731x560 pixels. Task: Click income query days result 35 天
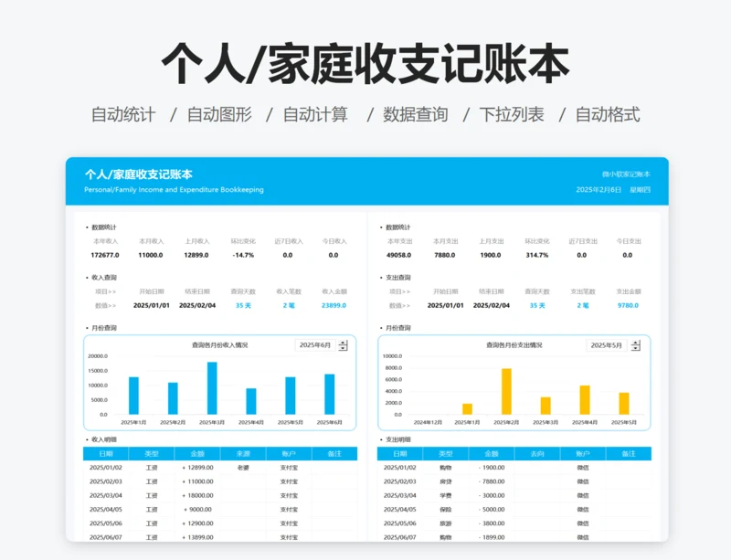(243, 305)
